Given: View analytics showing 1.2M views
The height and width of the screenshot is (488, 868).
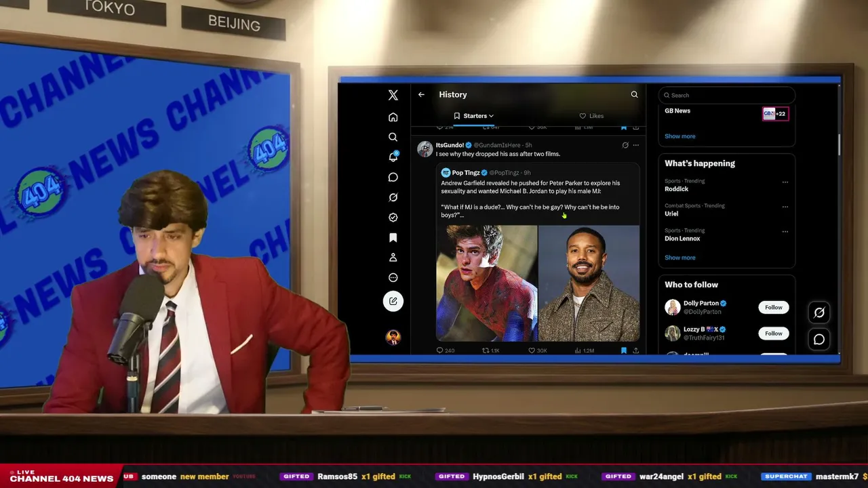Looking at the screenshot, I should (584, 350).
